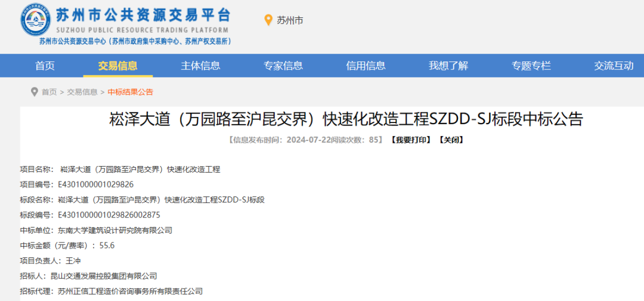The image size is (644, 301).
Task: Open the 交易信息 navigation tab
Action: pos(117,66)
